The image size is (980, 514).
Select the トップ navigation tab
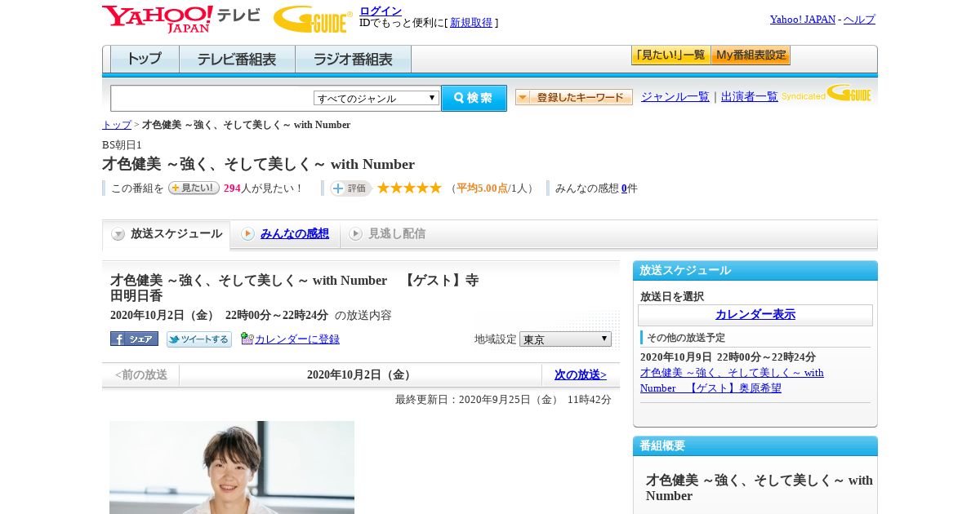point(145,60)
